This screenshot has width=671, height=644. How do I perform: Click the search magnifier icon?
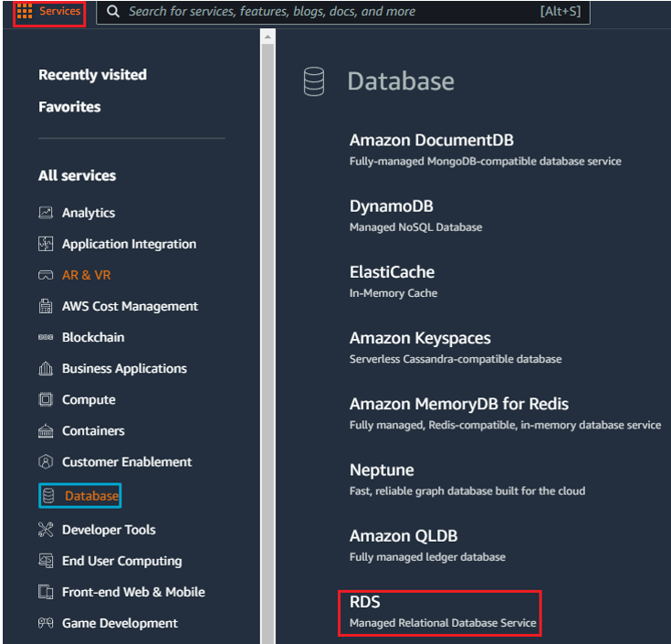(113, 12)
